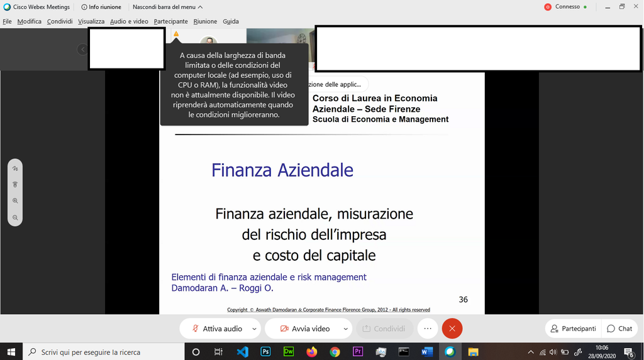Click the participant avatar thumbnail

[209, 40]
